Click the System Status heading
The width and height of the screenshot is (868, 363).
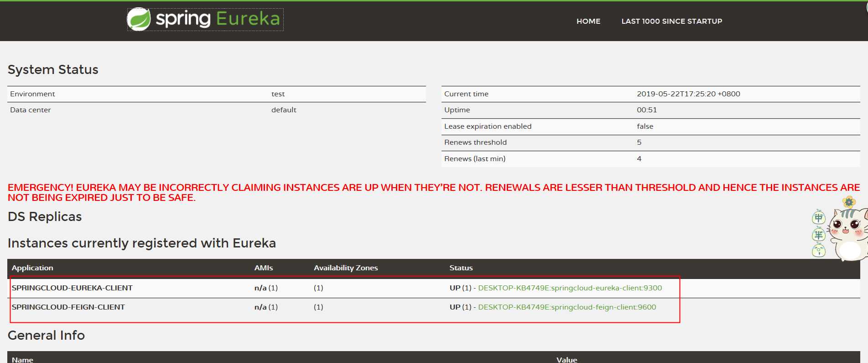[x=53, y=69]
